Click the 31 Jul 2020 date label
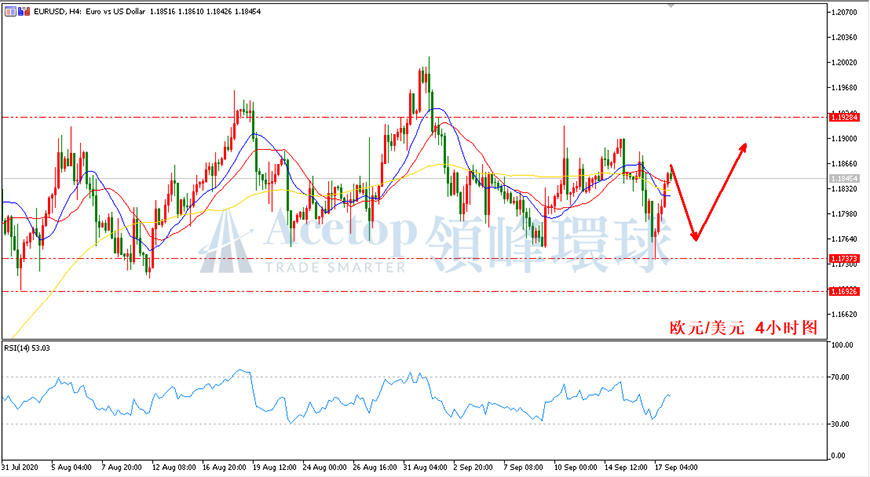870x477 pixels. tap(20, 468)
